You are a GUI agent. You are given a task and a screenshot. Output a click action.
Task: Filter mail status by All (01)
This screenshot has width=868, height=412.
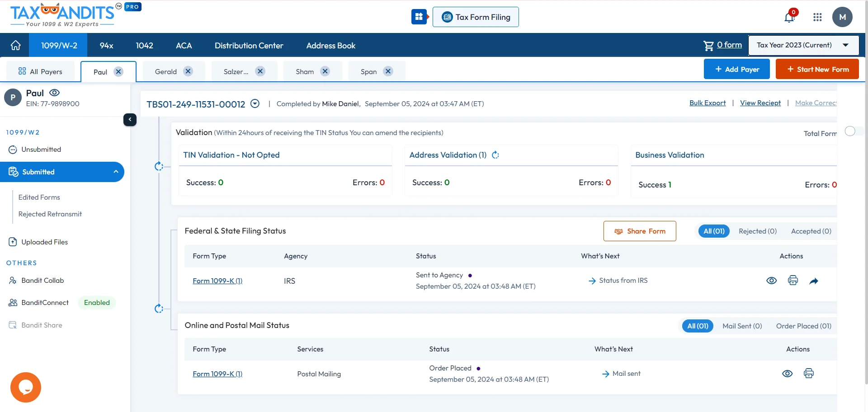(698, 326)
